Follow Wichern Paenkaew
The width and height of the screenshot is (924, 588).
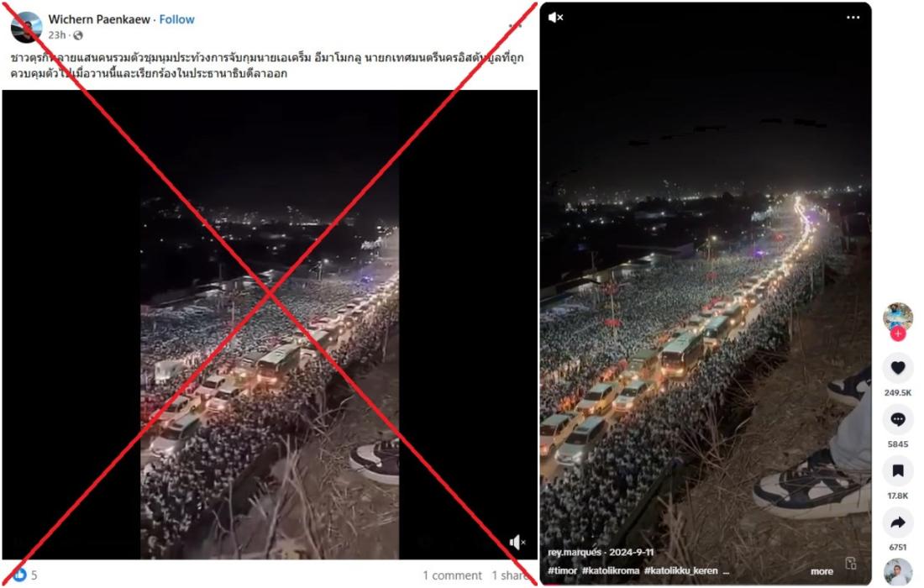[176, 19]
